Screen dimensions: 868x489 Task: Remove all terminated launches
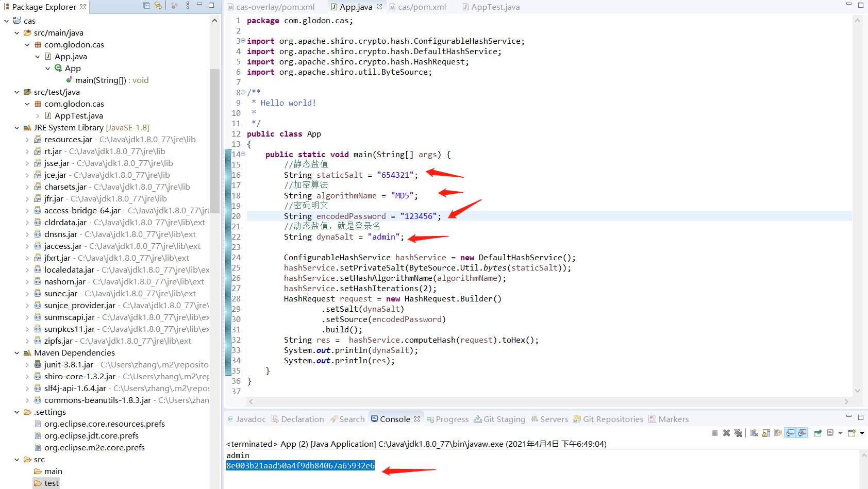pyautogui.click(x=738, y=433)
